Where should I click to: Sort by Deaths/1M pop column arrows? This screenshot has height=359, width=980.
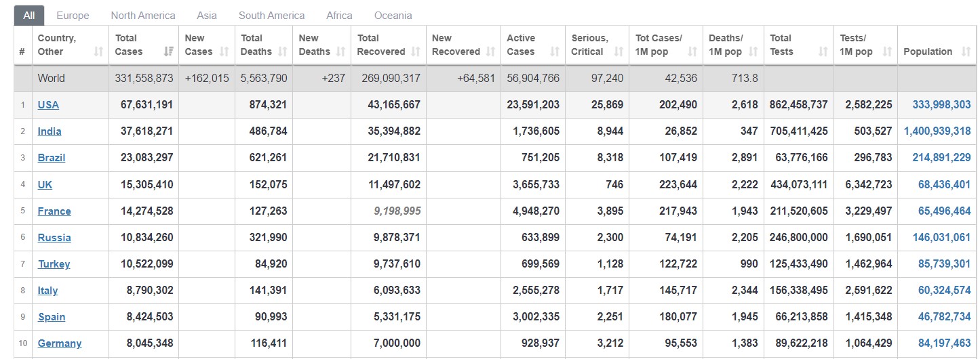[753, 51]
